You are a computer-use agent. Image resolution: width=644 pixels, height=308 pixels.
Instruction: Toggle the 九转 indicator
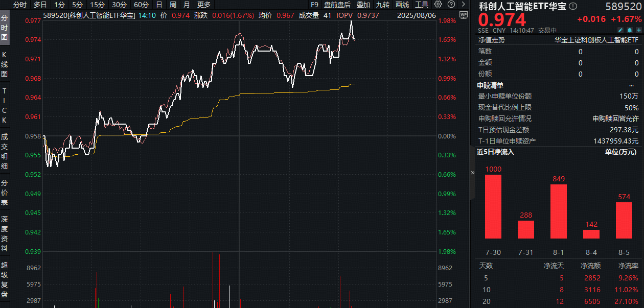382,5
